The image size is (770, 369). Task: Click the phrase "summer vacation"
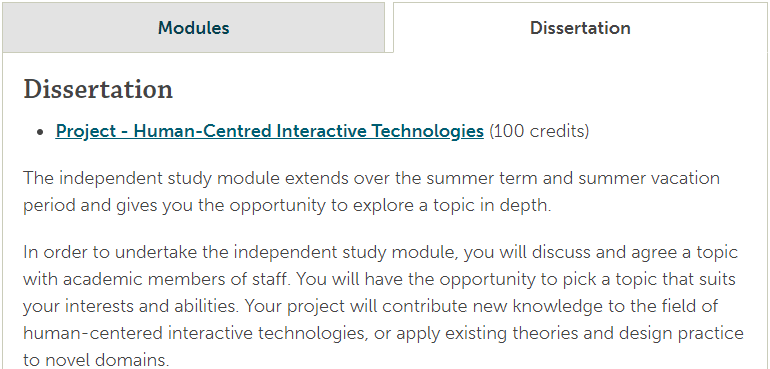coord(649,178)
